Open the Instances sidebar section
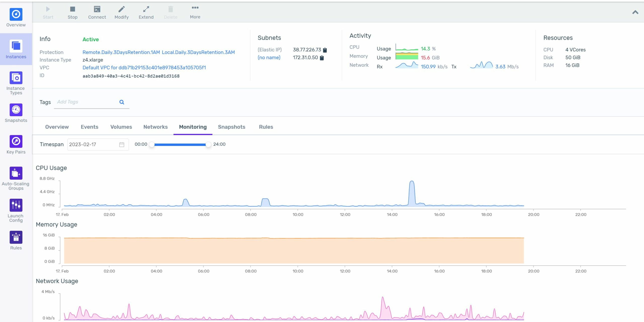644x322 pixels. click(x=16, y=49)
